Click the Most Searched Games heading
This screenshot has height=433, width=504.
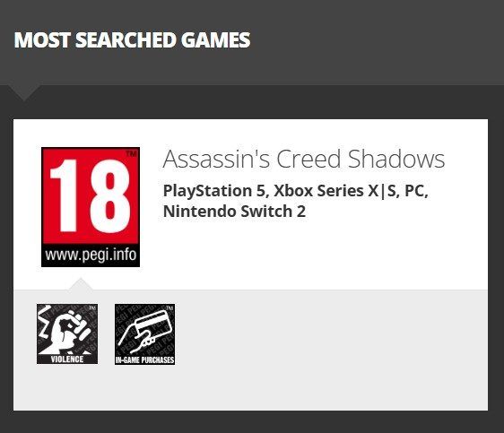point(132,39)
